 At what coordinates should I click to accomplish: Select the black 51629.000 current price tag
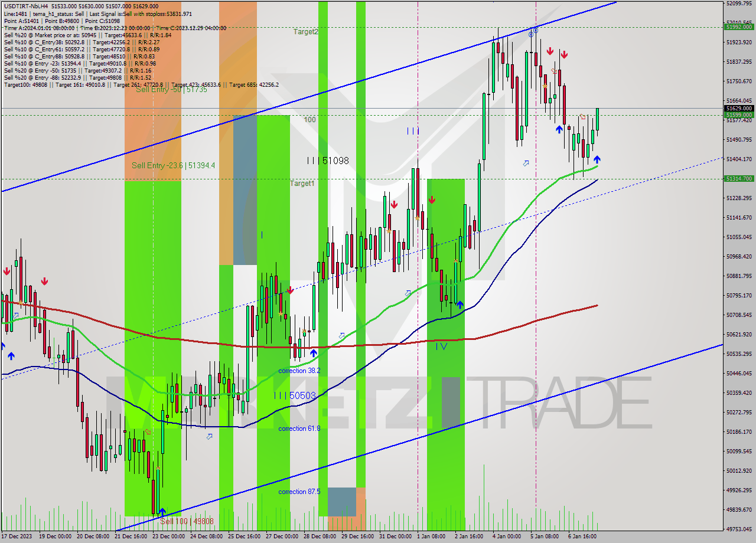739,108
